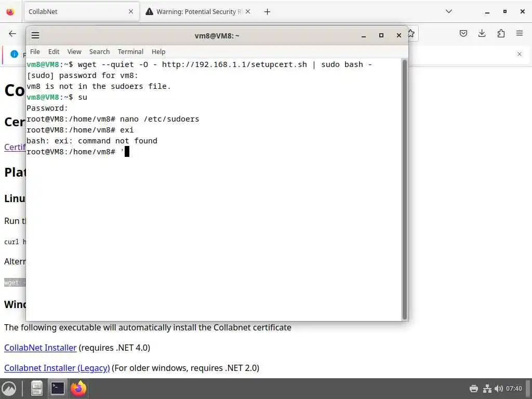Image resolution: width=532 pixels, height=399 pixels.
Task: Open network tray icon
Action: coord(487,389)
